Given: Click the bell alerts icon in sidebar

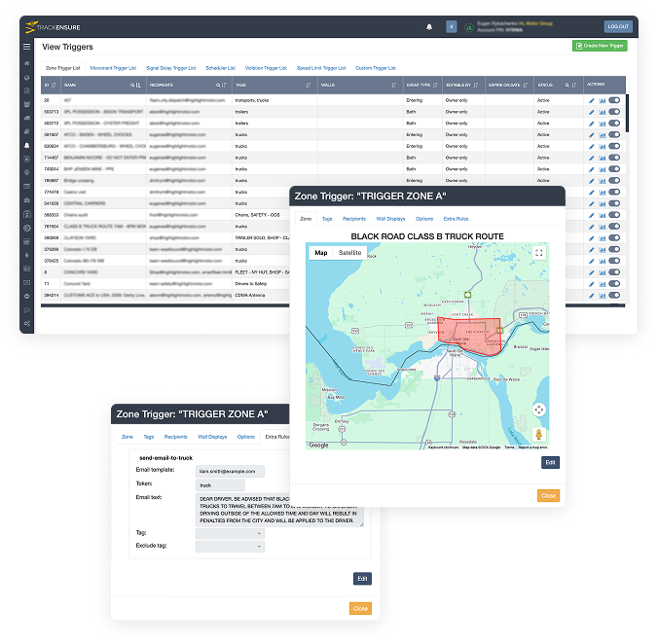Looking at the screenshot, I should click(x=27, y=146).
